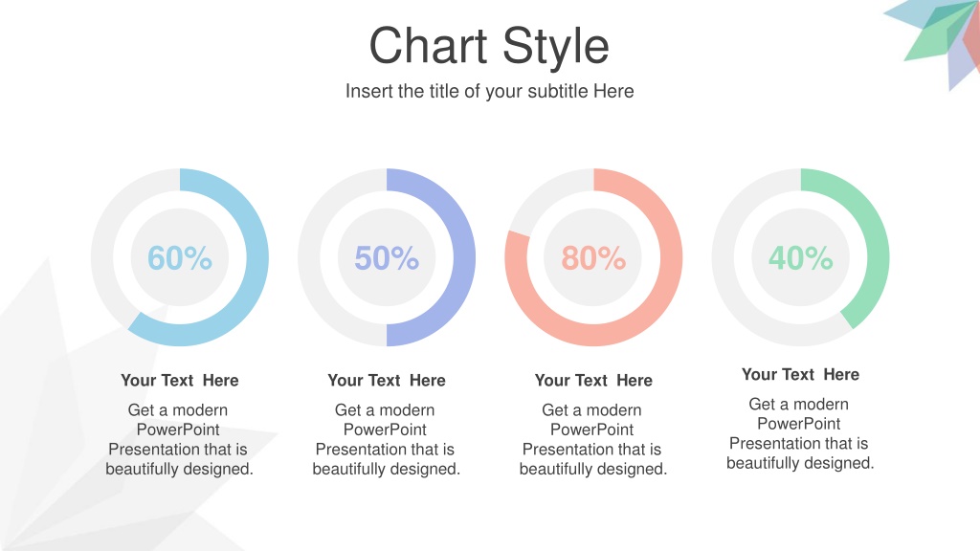Select description paragraph beneath the 50% chart
The image size is (980, 551).
(387, 439)
